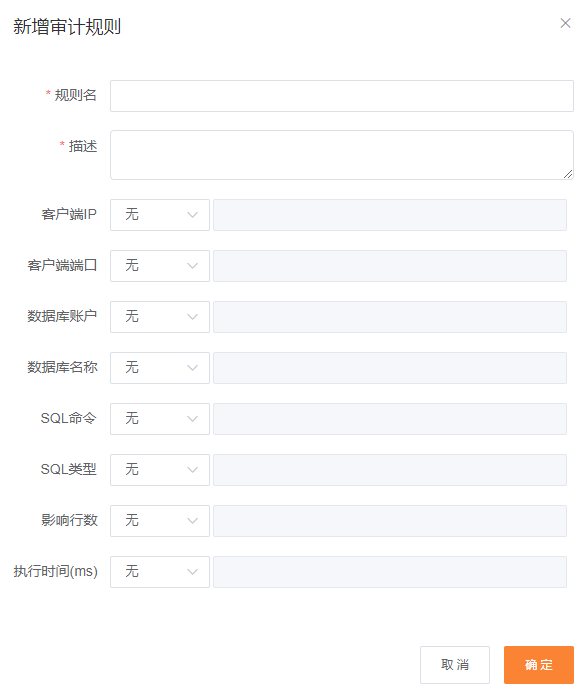Image resolution: width=579 pixels, height=699 pixels.
Task: Click the 描述 text area
Action: (x=341, y=155)
